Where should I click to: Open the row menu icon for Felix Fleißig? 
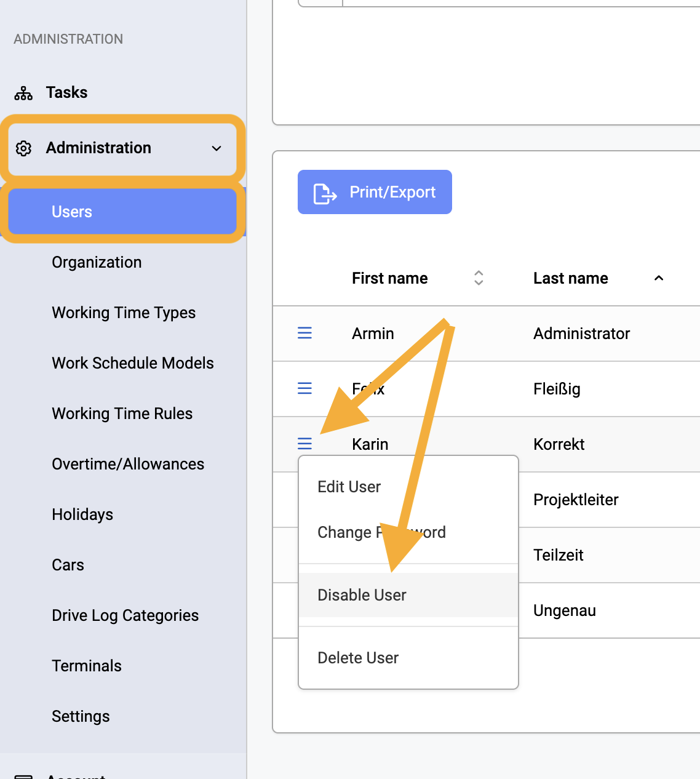point(304,388)
